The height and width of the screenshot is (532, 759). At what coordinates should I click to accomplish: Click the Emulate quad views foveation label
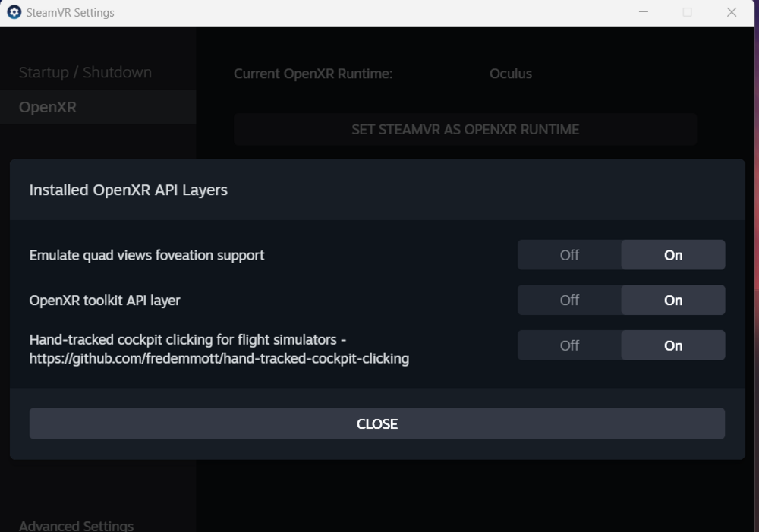pos(146,255)
